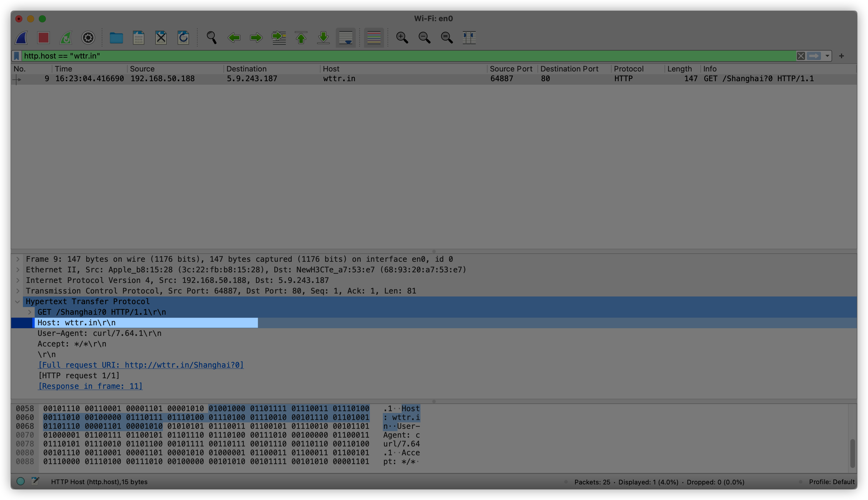Click Packets: 25 status text
Viewport: 868px width, 500px height.
pos(592,482)
